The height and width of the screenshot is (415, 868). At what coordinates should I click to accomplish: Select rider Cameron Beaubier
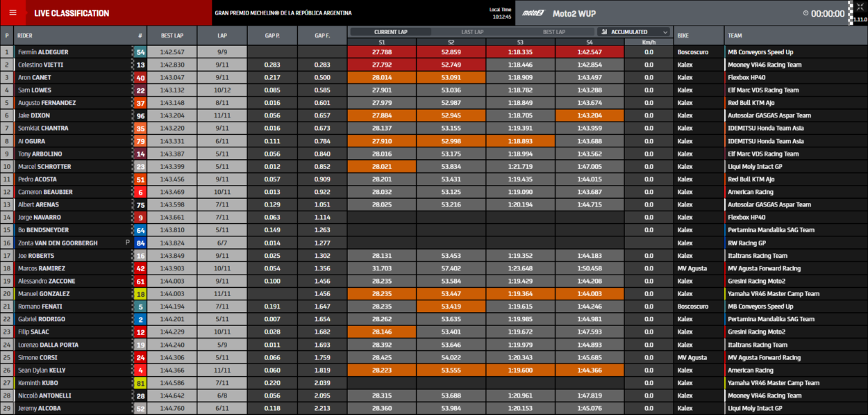tap(44, 192)
